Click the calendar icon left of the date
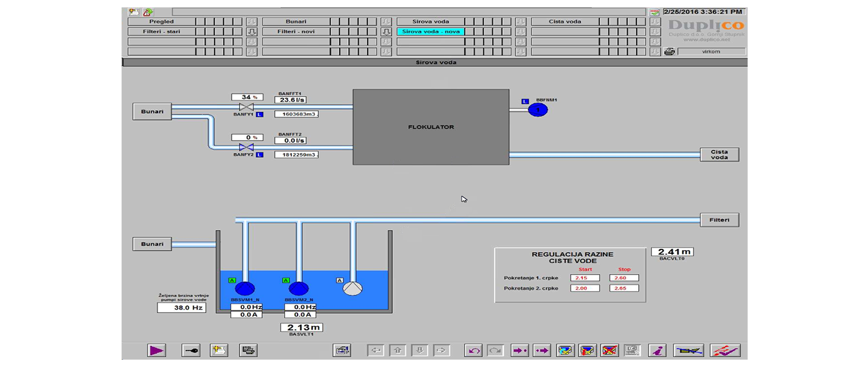 pyautogui.click(x=654, y=12)
